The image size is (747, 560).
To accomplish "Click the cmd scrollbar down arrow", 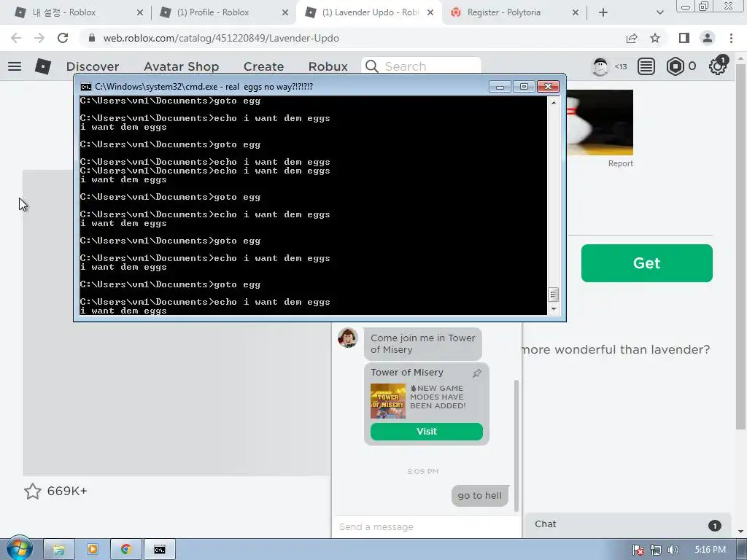I will click(554, 308).
